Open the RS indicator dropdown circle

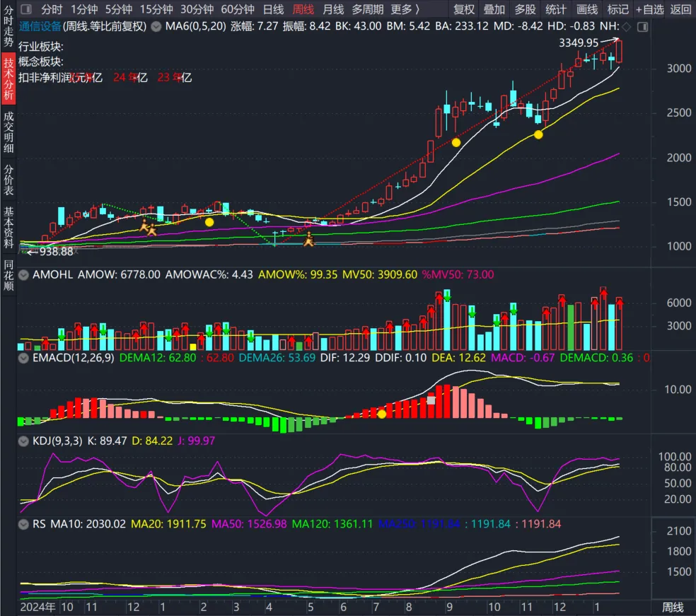click(23, 524)
